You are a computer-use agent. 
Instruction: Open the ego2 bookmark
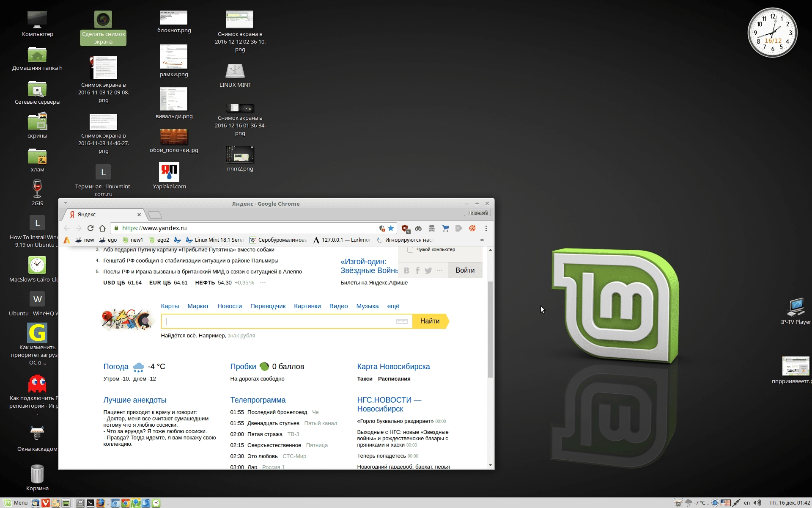click(x=159, y=240)
